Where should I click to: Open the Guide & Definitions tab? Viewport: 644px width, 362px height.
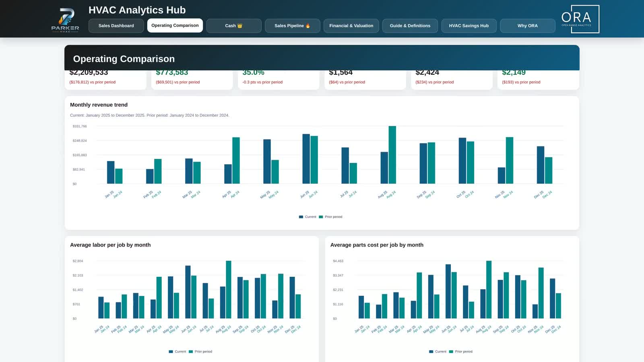pyautogui.click(x=410, y=26)
